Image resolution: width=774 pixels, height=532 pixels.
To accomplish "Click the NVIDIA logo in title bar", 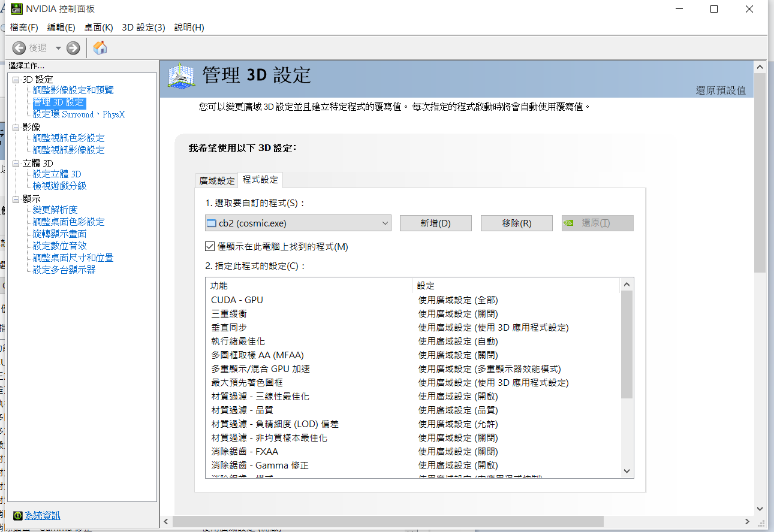I will click(x=17, y=9).
